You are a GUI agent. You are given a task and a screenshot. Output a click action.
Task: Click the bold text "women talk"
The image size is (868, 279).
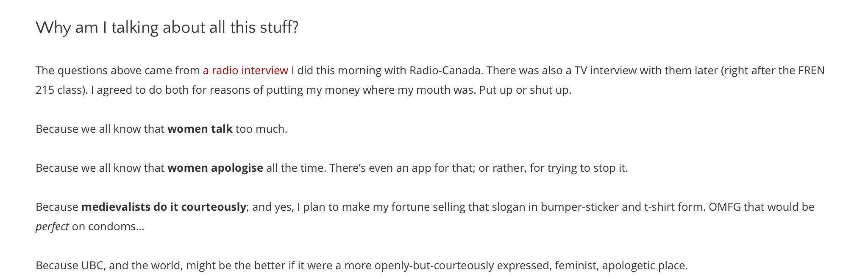(200, 129)
